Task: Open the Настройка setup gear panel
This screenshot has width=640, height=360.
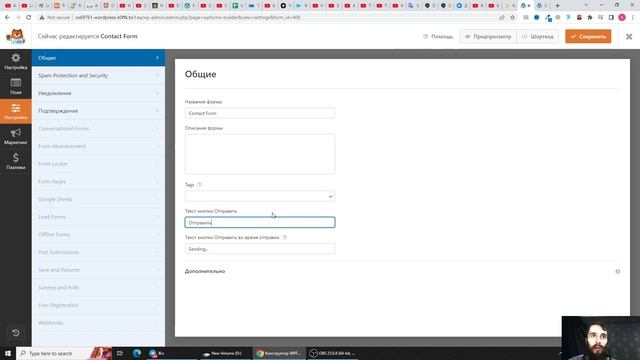Action: pos(16,61)
